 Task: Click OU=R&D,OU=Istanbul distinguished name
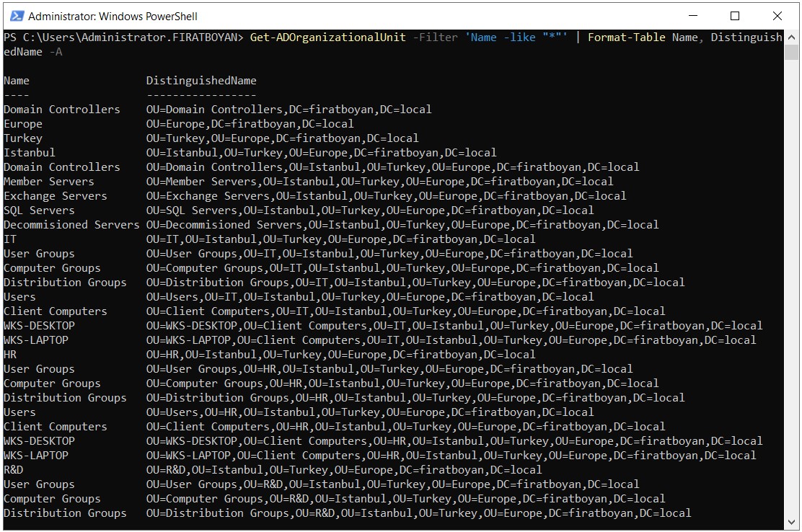(344, 470)
